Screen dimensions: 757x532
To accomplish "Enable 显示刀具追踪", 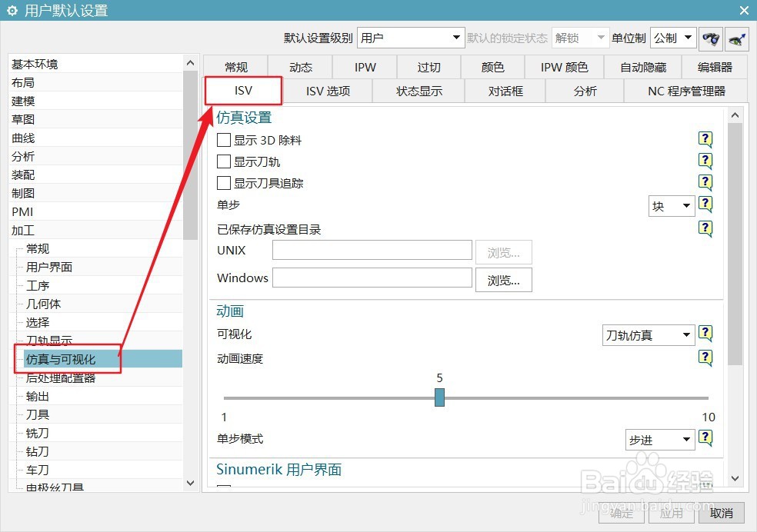I will (224, 183).
